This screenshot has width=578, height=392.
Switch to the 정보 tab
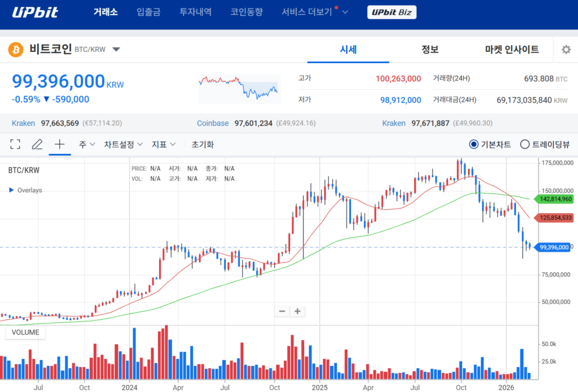click(430, 50)
